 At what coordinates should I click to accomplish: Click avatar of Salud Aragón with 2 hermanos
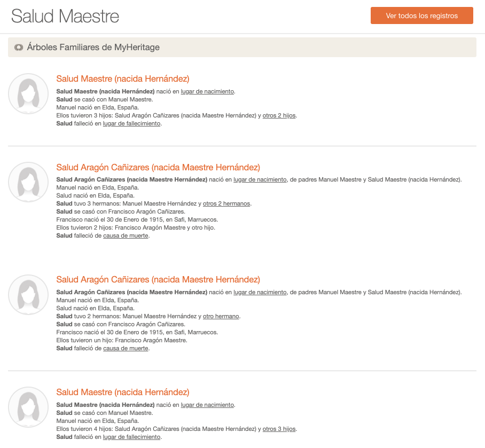tap(28, 295)
